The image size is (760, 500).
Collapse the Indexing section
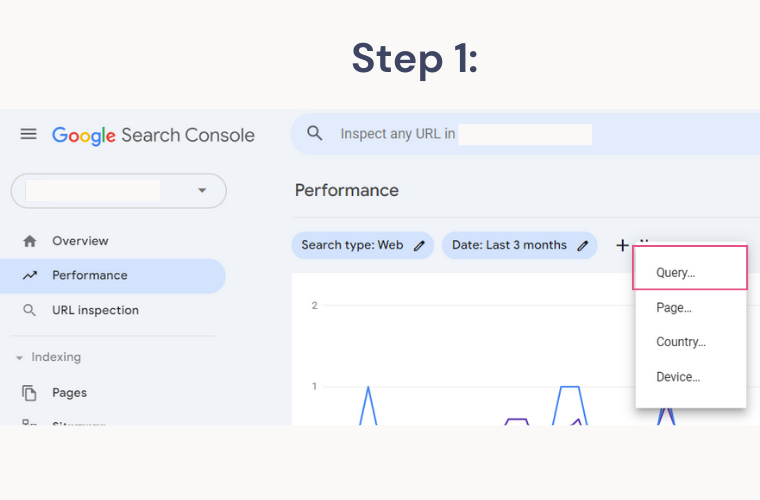coord(19,358)
